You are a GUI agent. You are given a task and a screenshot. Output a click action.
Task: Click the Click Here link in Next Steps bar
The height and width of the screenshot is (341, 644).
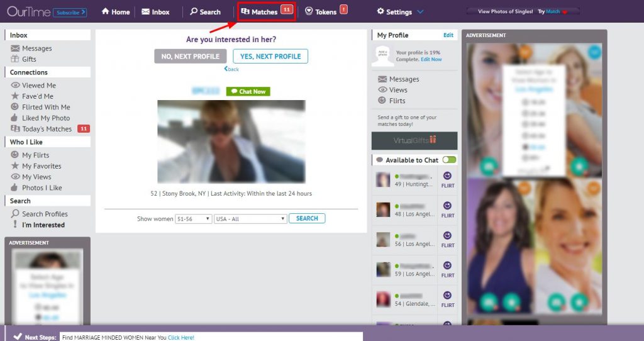[x=180, y=337]
